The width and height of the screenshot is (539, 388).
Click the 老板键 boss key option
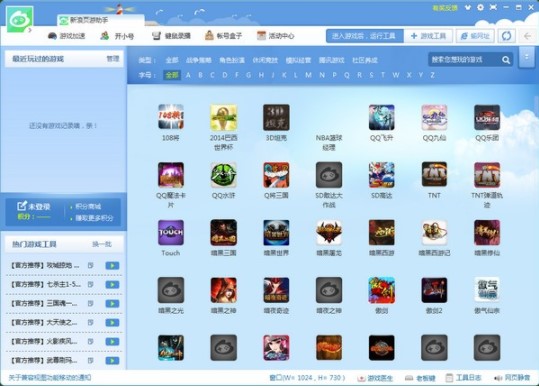[x=420, y=378]
